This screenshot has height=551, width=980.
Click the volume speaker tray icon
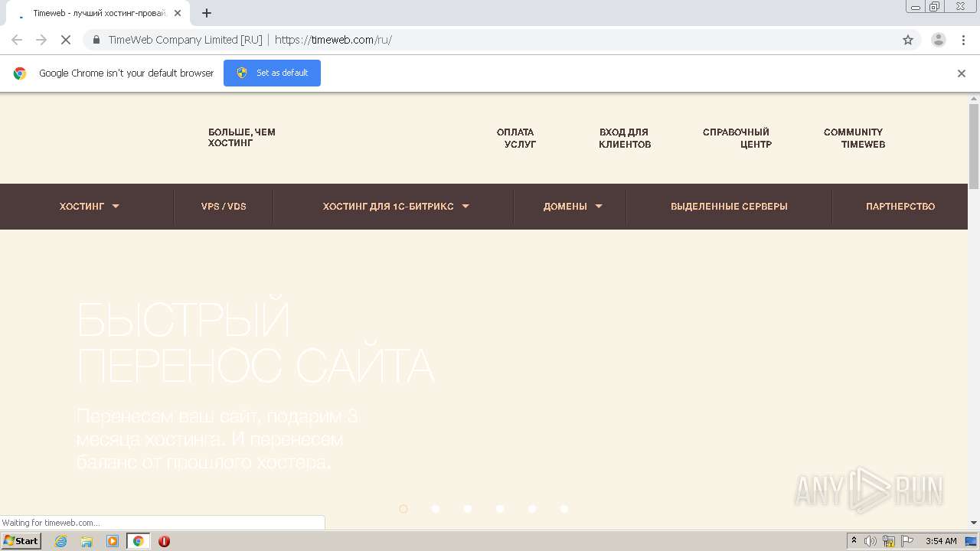click(871, 541)
